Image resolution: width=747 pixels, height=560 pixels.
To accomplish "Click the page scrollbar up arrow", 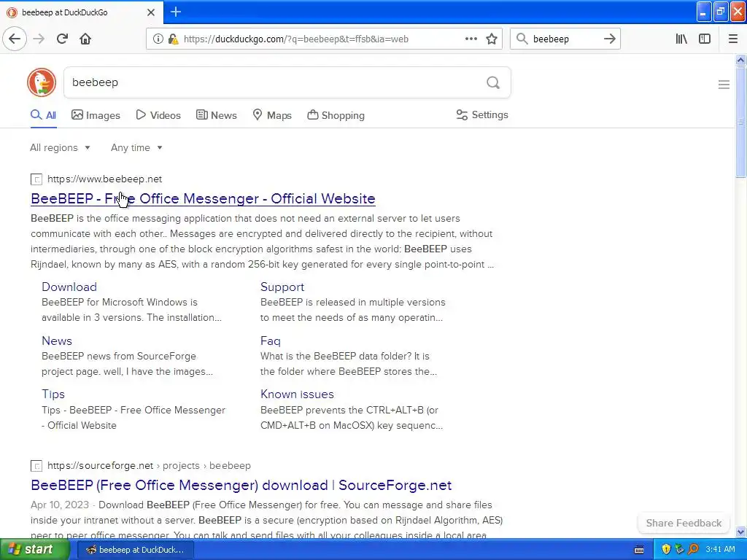I will tap(740, 60).
